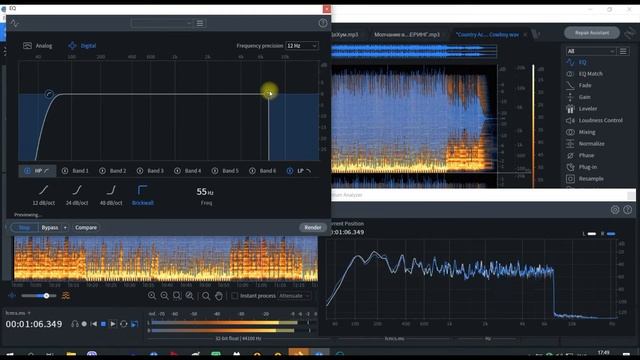
Task: Open EQ module help question icon
Action: pos(323,23)
